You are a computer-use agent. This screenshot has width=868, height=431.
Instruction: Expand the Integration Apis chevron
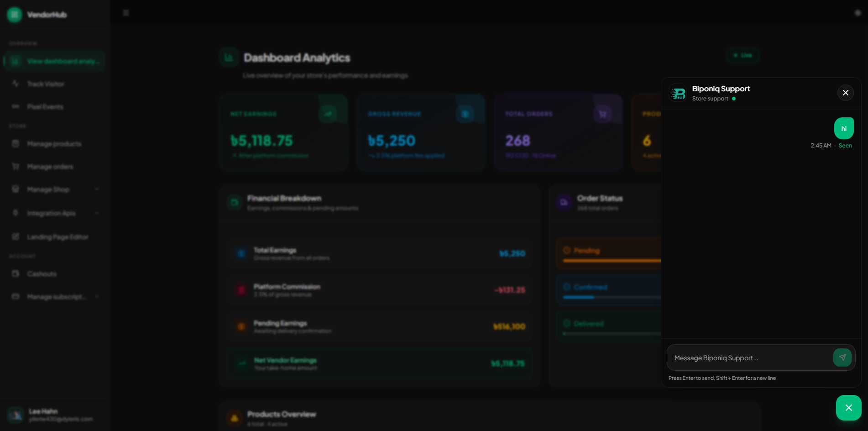[97, 213]
